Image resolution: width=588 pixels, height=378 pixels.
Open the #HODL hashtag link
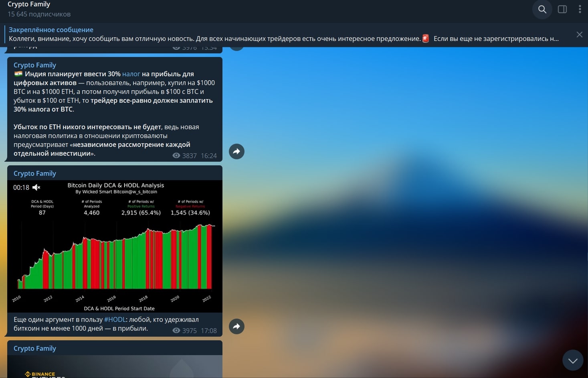tap(115, 319)
